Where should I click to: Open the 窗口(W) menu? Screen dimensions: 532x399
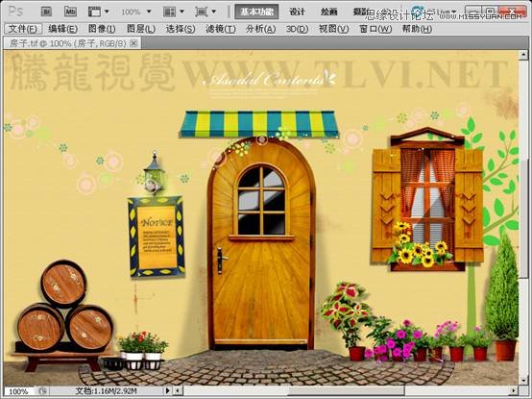tap(375, 29)
